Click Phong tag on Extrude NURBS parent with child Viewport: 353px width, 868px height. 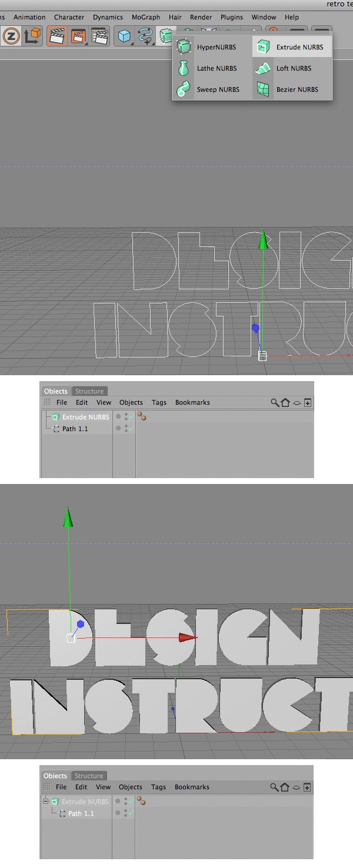click(141, 801)
